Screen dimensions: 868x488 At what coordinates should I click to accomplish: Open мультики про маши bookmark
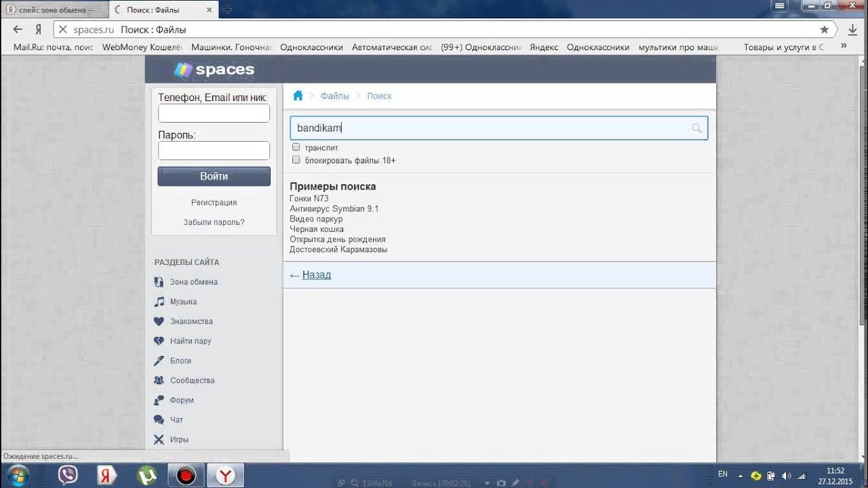(678, 47)
